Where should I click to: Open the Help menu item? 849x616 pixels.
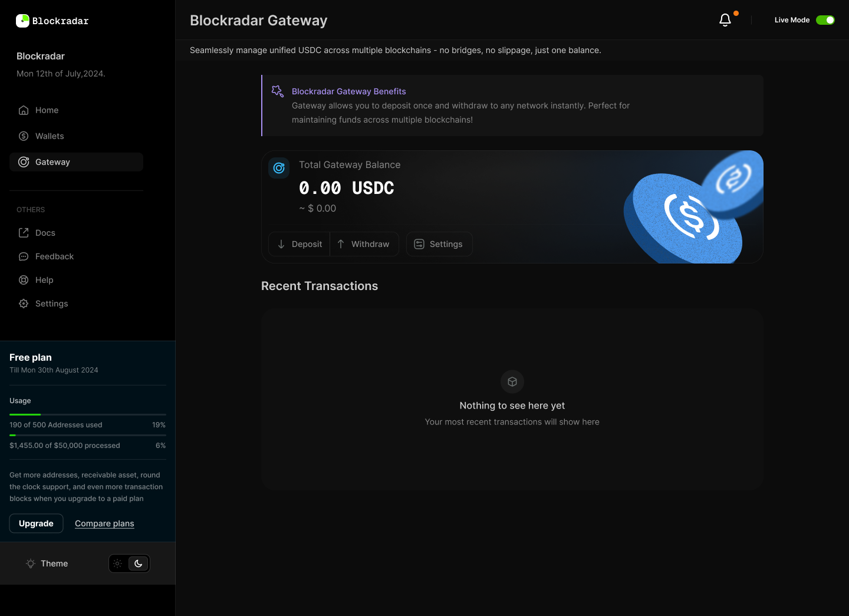click(x=76, y=280)
